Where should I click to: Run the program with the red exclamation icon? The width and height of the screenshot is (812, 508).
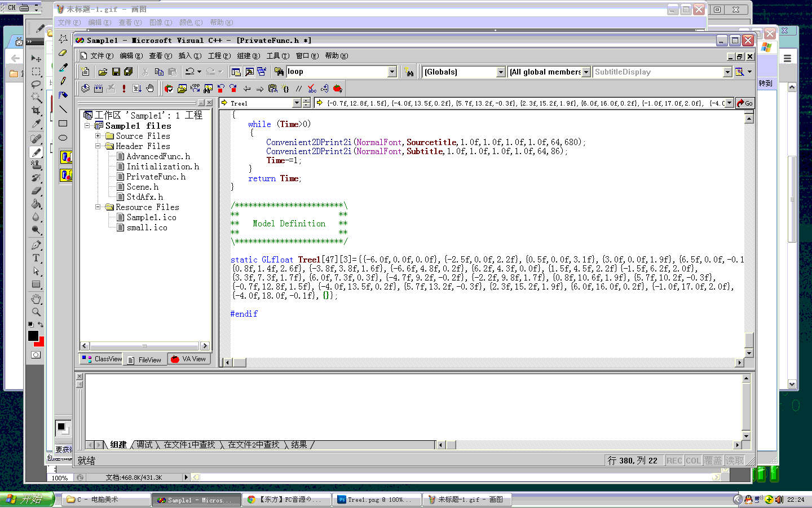tap(124, 89)
